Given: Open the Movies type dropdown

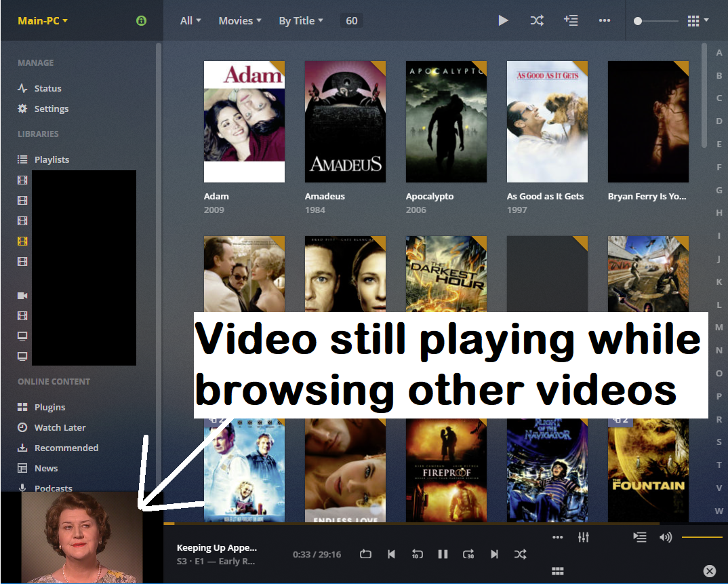Looking at the screenshot, I should point(240,21).
